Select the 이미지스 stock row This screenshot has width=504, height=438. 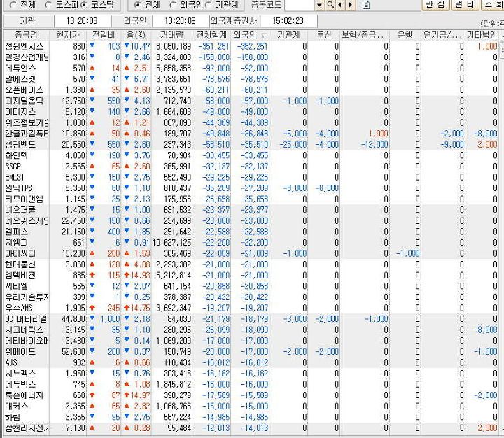[251, 112]
